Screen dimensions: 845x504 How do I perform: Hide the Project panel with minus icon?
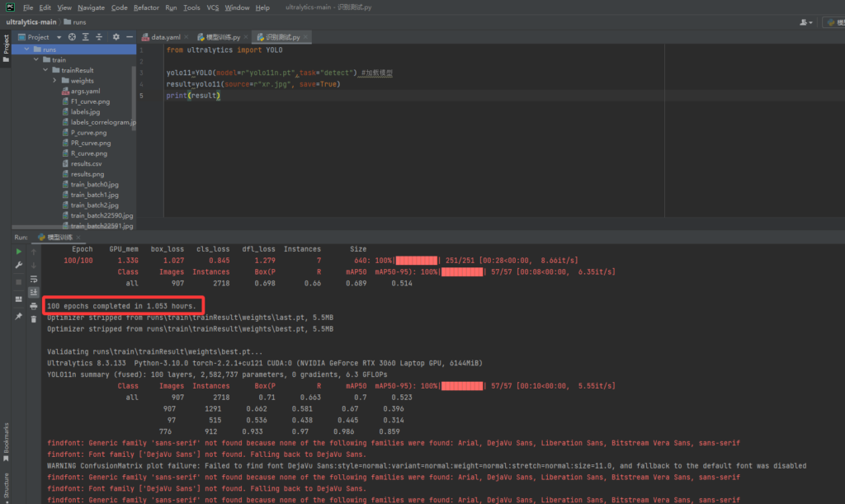(x=130, y=37)
